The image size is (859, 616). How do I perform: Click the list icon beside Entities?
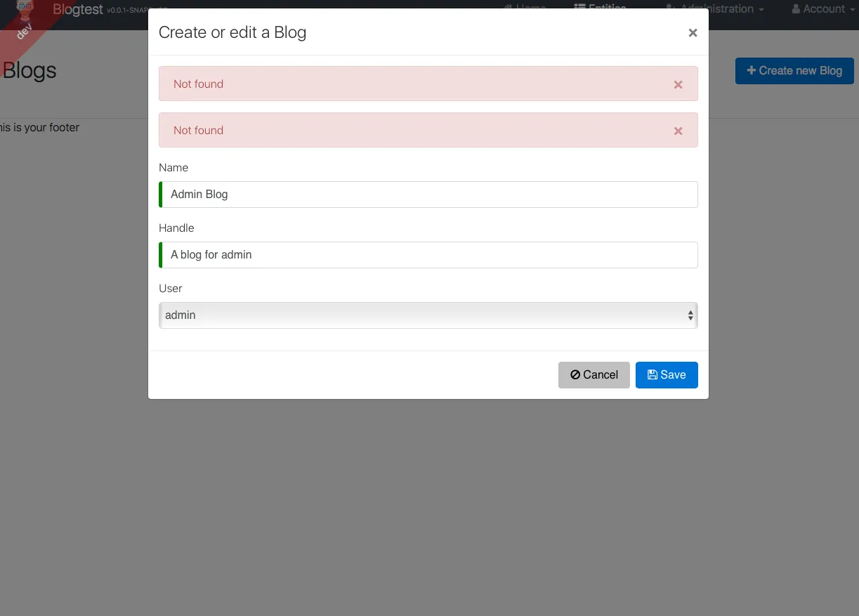579,8
